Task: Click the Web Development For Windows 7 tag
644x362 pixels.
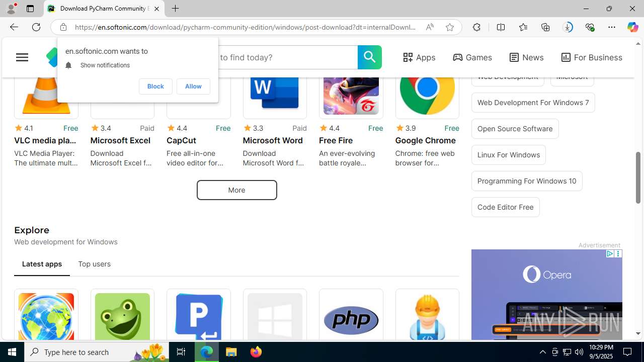Action: 533,103
